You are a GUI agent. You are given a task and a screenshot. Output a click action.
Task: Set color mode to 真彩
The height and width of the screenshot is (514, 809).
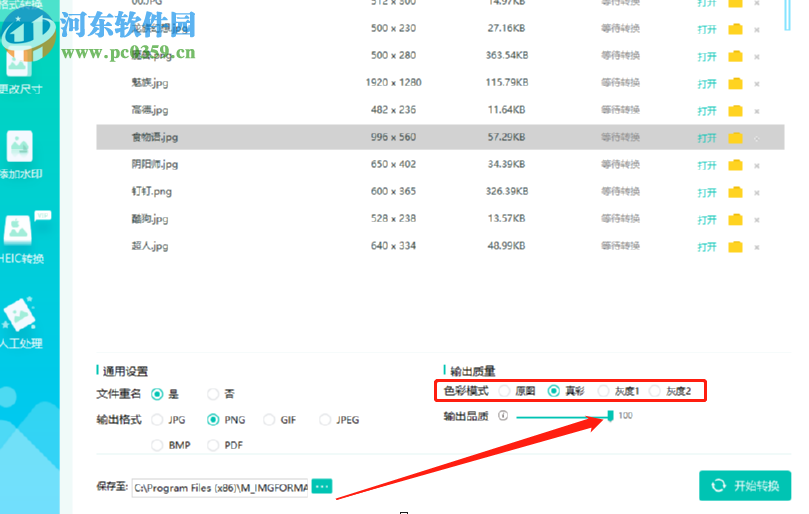point(554,391)
